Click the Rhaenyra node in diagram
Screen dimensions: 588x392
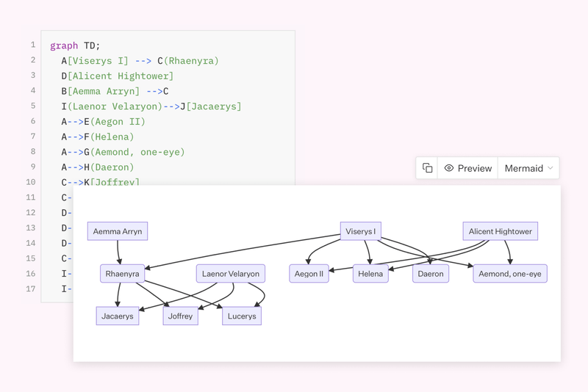122,274
